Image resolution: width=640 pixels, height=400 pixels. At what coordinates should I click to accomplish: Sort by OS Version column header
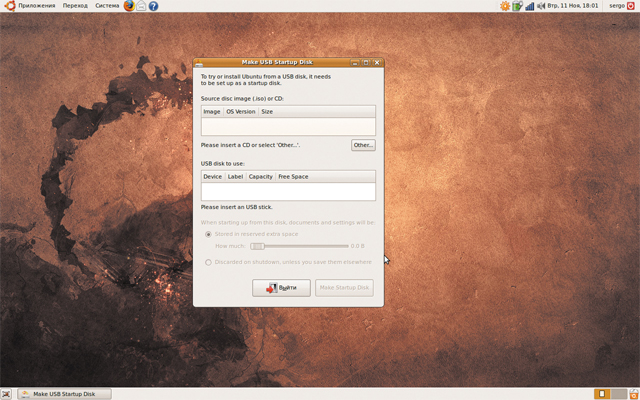pyautogui.click(x=241, y=111)
